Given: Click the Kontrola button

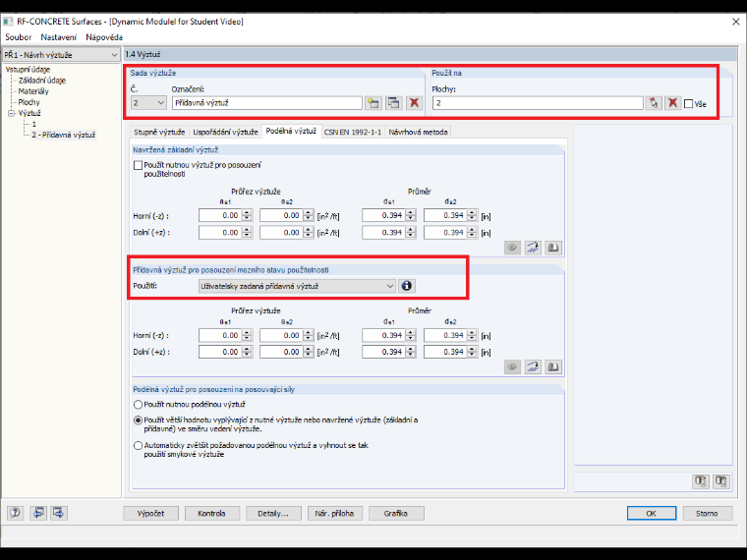Looking at the screenshot, I should coord(211,513).
